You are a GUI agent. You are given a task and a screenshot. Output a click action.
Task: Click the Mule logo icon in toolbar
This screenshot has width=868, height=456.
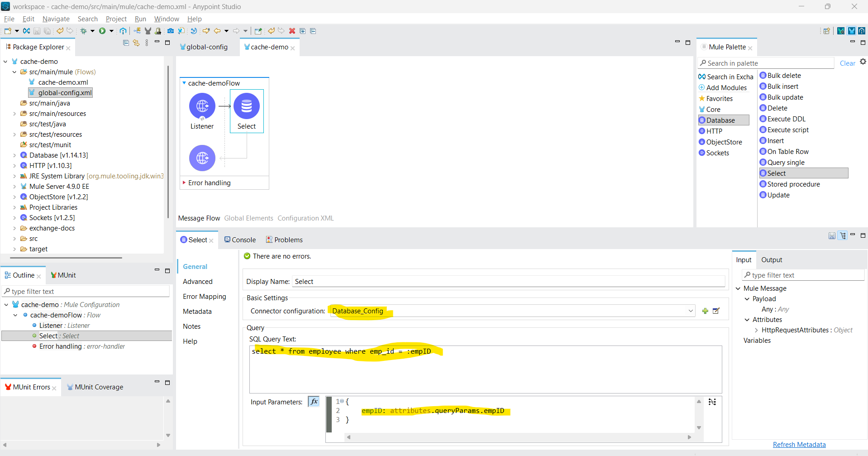(x=148, y=31)
